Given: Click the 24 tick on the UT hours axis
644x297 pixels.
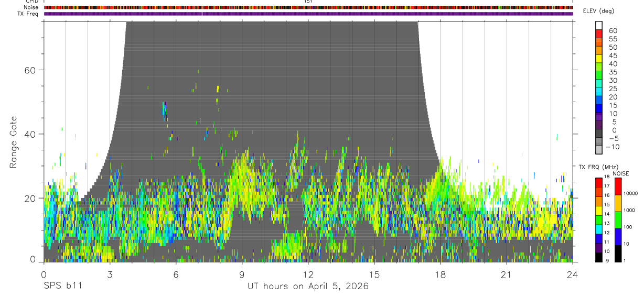Looking at the screenshot, I should tap(573, 275).
